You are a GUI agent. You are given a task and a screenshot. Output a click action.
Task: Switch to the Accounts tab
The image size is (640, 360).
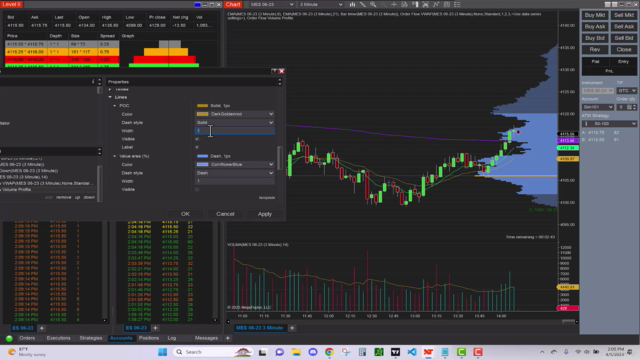click(121, 338)
